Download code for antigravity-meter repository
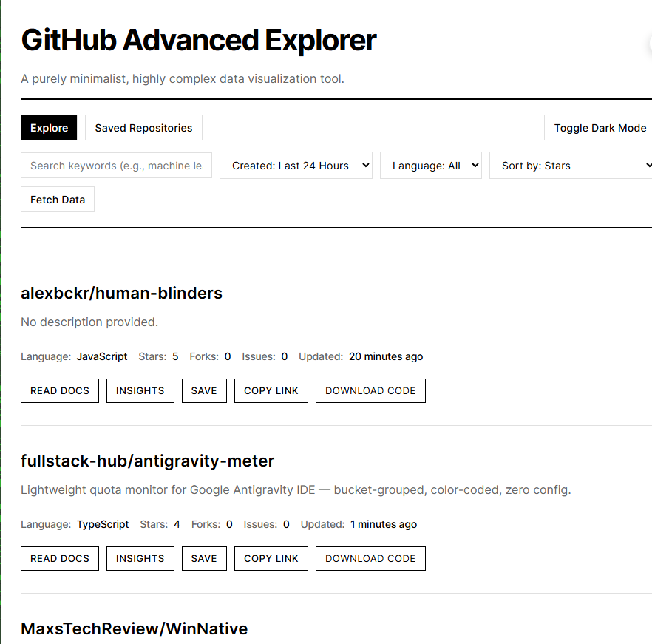The width and height of the screenshot is (652, 644). pyautogui.click(x=370, y=558)
